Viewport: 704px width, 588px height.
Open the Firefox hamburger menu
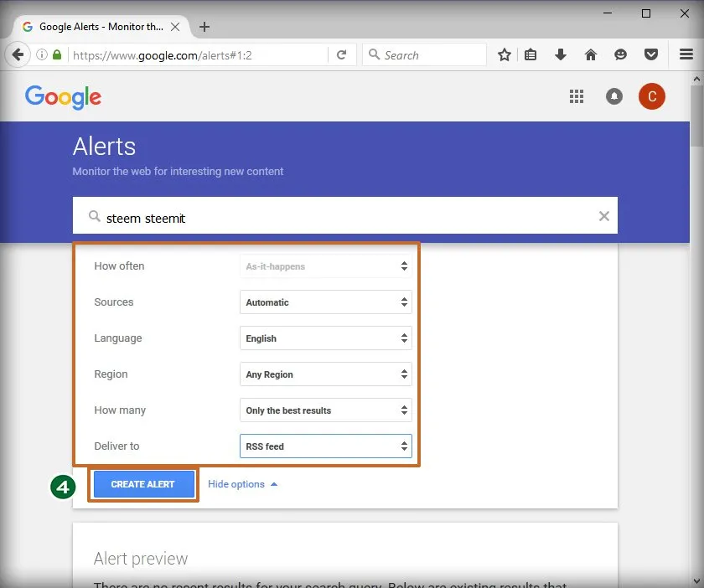tap(686, 54)
